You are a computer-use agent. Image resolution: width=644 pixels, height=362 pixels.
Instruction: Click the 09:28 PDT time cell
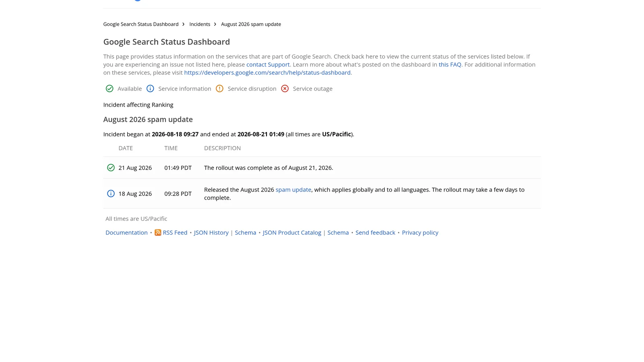click(x=178, y=193)
